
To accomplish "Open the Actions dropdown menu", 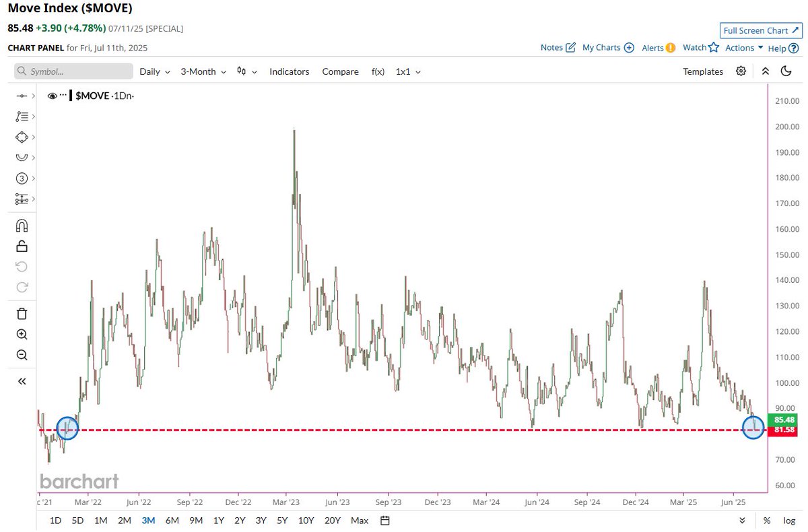I will (x=744, y=48).
